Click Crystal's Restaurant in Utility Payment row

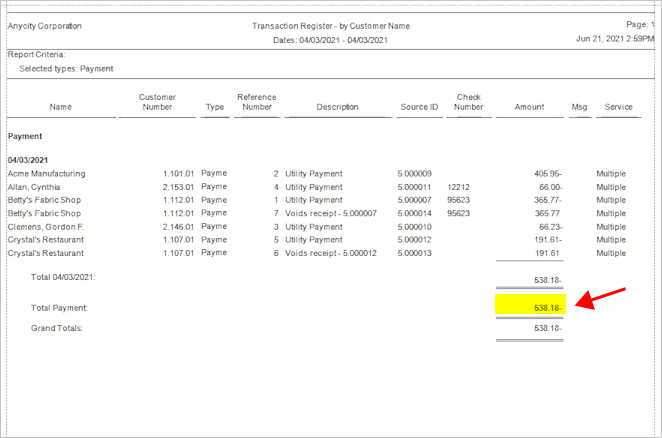point(46,240)
